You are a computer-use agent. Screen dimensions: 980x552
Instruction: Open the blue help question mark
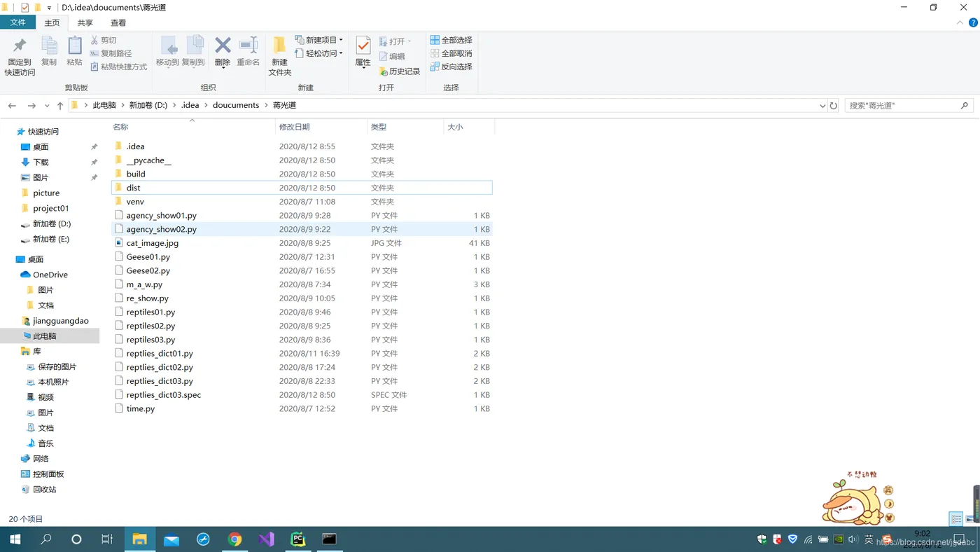(x=973, y=23)
